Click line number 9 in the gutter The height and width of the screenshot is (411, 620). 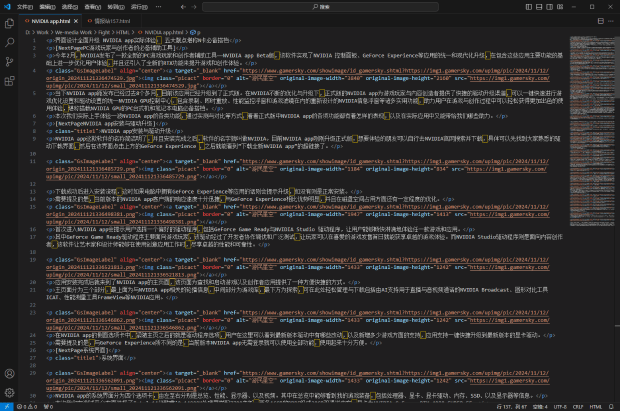pyautogui.click(x=34, y=139)
